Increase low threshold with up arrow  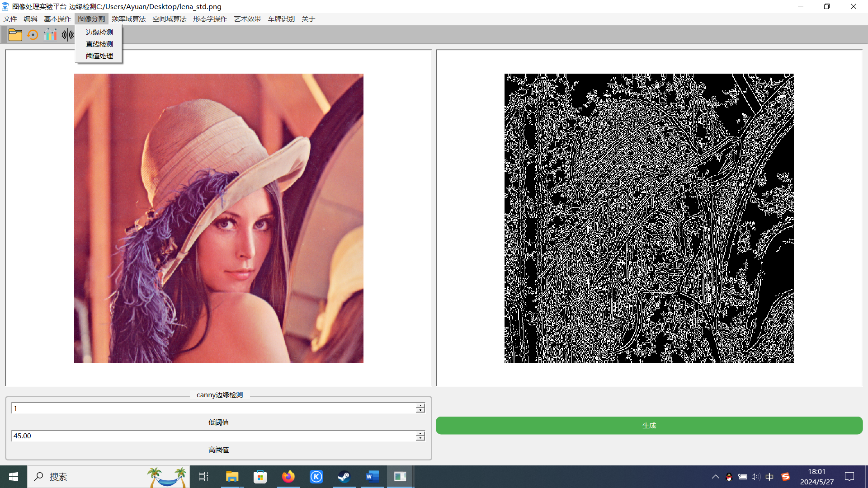click(420, 406)
